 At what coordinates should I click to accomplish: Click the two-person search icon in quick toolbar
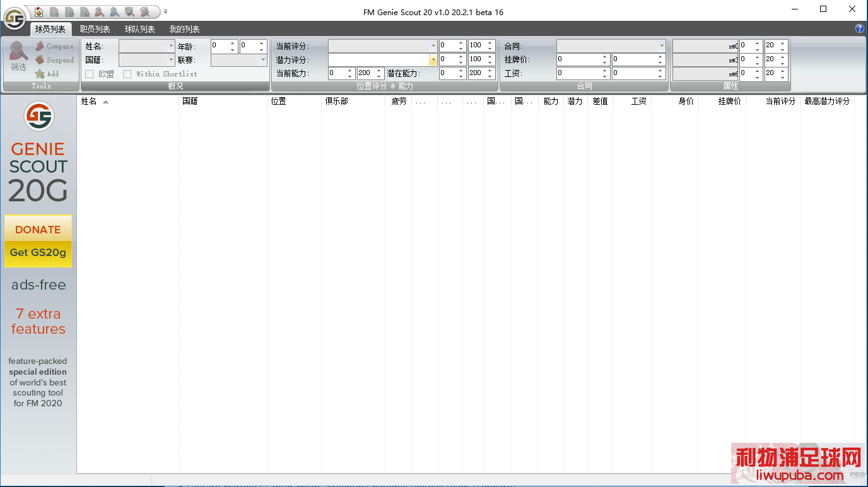pyautogui.click(x=144, y=11)
